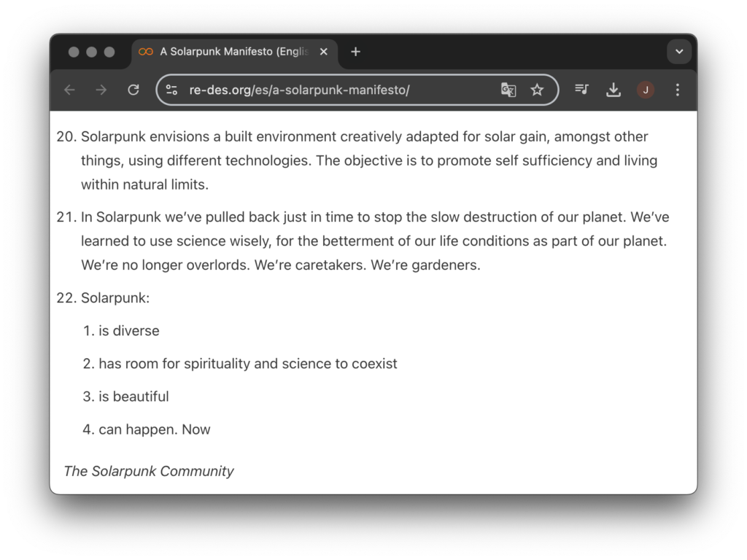Bookmark this page with the star
Screen dimensions: 747x560
pos(538,90)
